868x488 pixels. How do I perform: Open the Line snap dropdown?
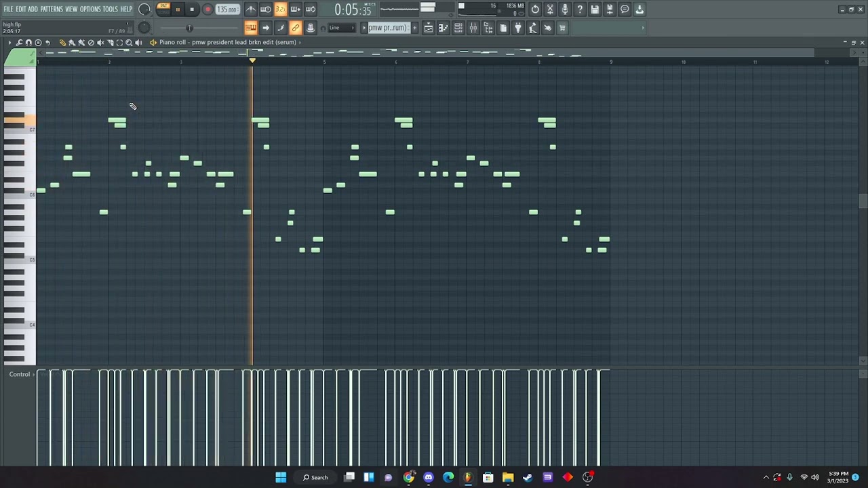[342, 28]
